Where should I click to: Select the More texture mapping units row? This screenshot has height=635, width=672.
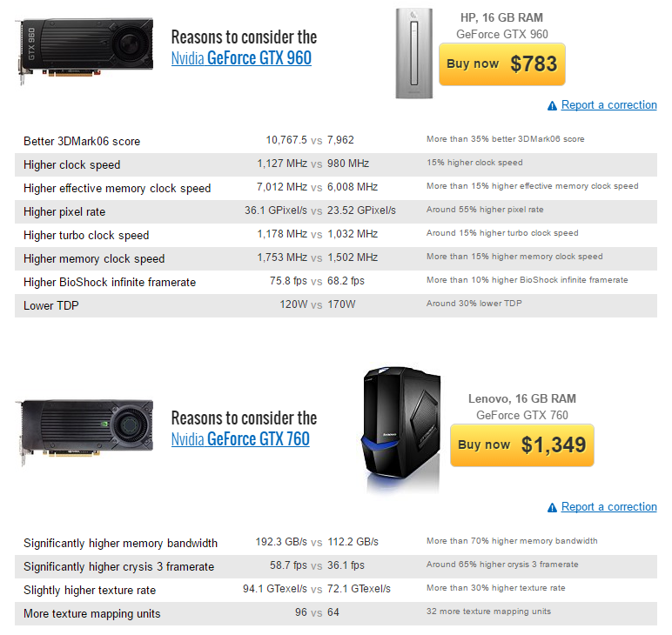click(x=335, y=613)
